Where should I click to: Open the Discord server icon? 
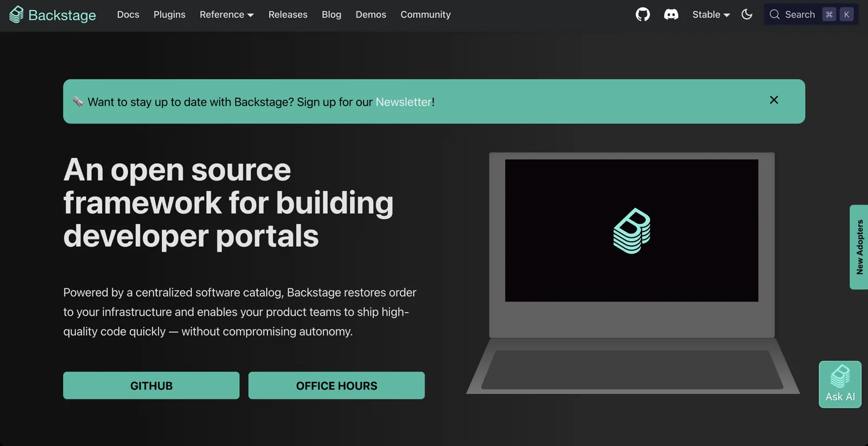click(671, 15)
